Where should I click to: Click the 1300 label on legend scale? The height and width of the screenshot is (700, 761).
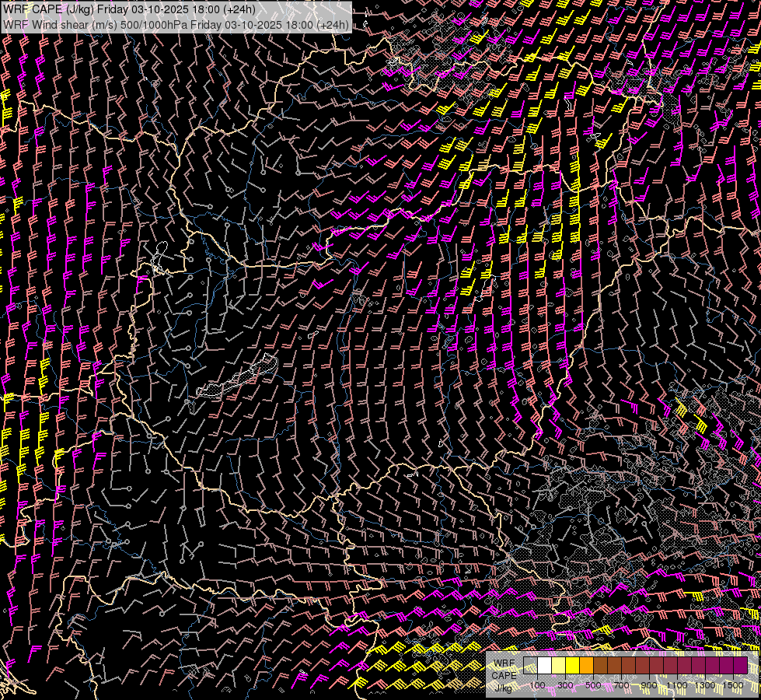[706, 685]
